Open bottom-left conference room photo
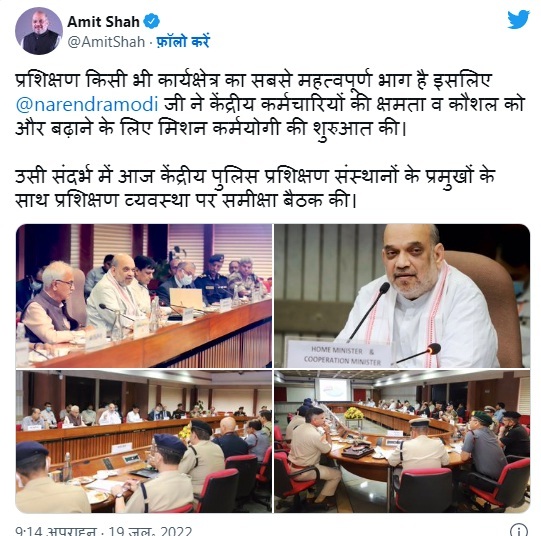Screen dimensions: 541x536 coord(144,441)
